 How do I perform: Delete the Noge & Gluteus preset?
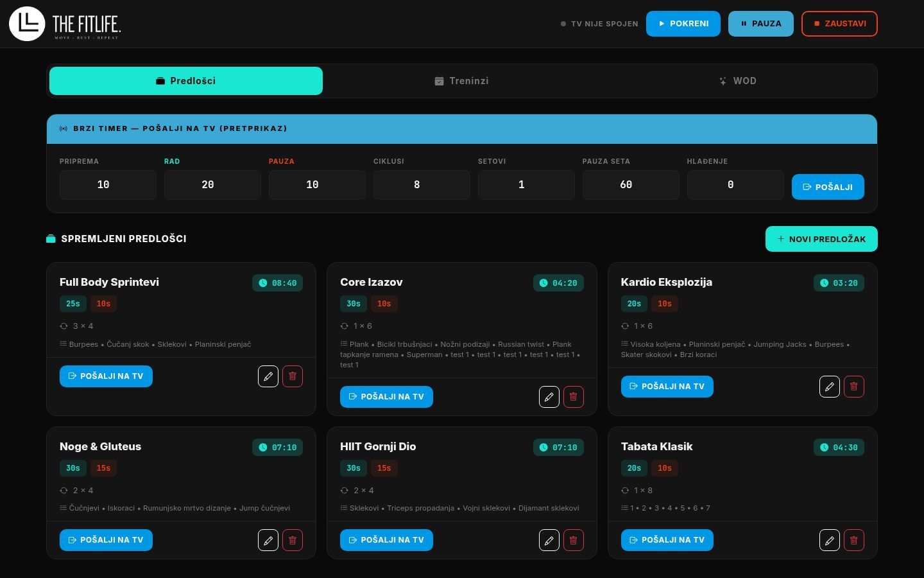pos(293,540)
